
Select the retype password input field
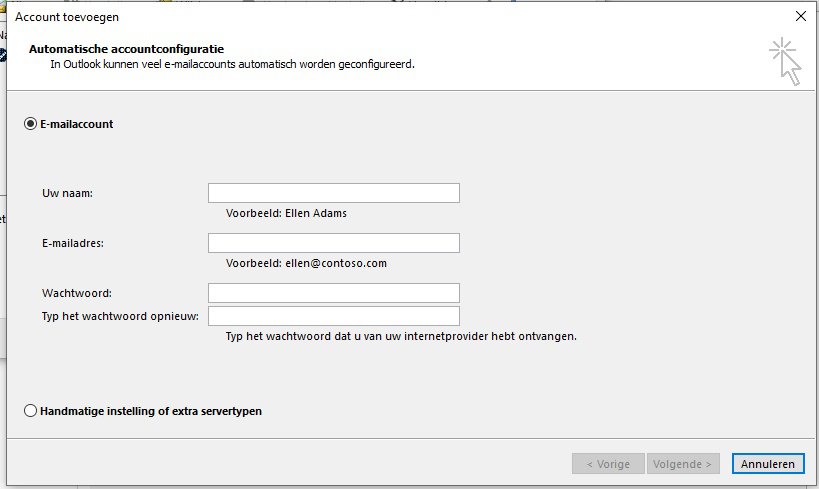tap(333, 316)
